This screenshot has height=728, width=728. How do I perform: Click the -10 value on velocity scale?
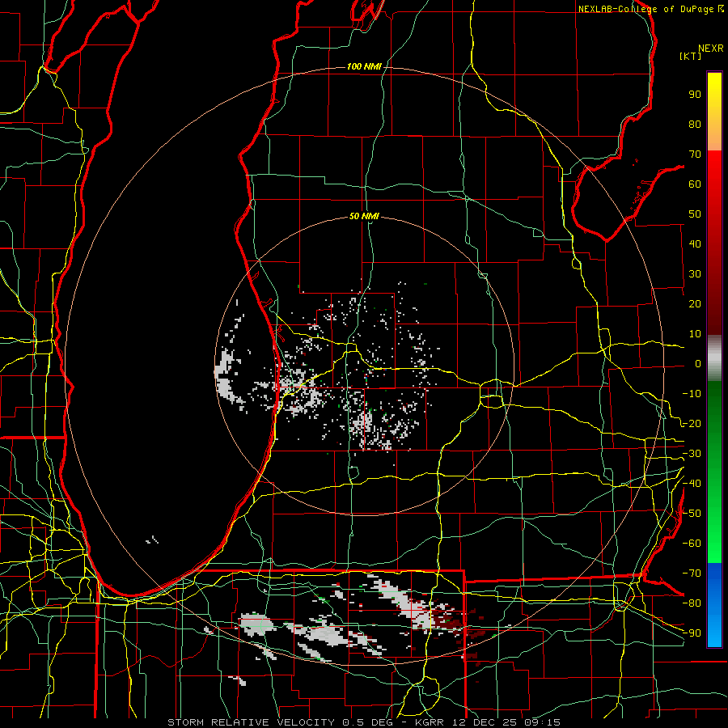click(692, 394)
